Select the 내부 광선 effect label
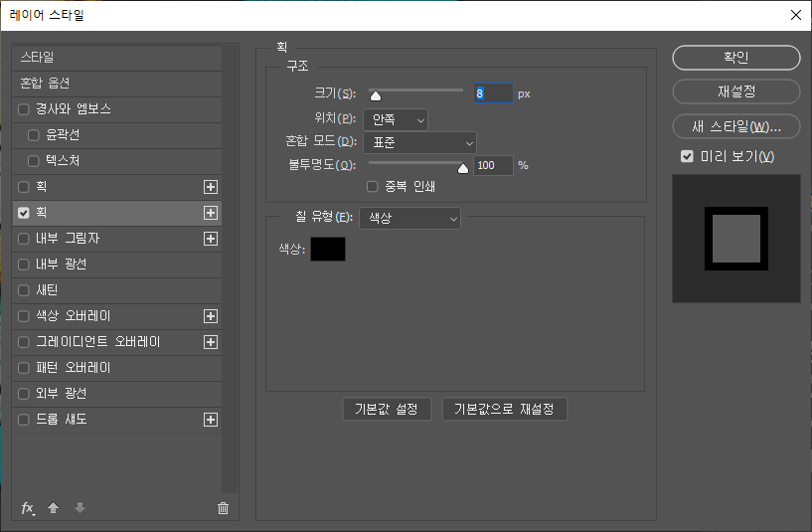812x532 pixels. (x=61, y=265)
